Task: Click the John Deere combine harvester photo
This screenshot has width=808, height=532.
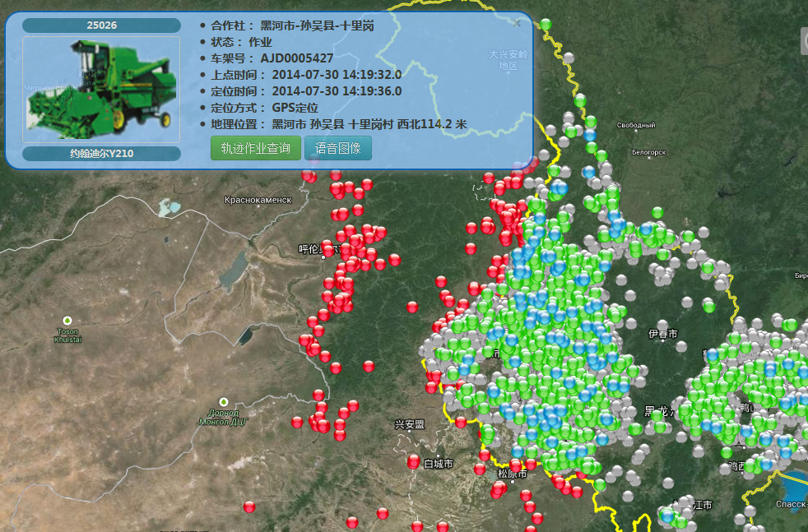Action: pyautogui.click(x=101, y=90)
